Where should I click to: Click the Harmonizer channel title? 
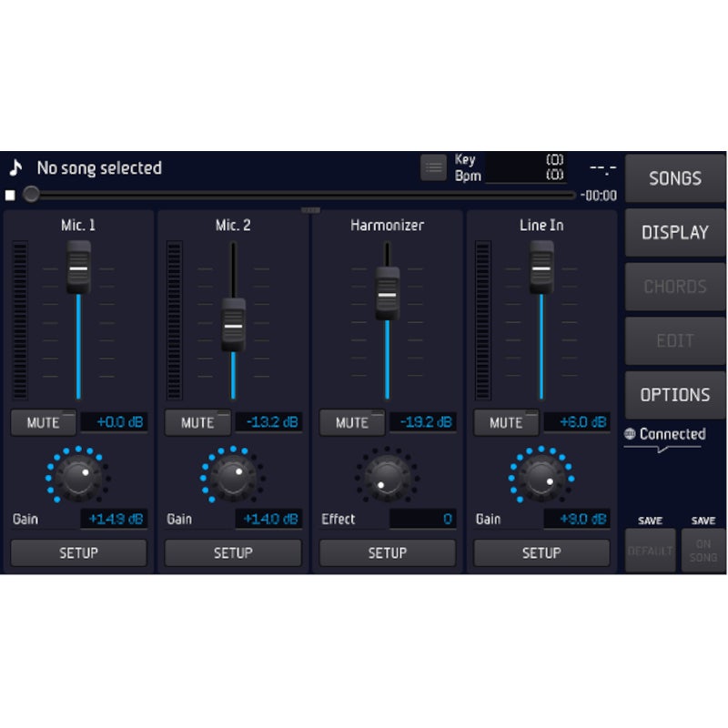tap(388, 225)
